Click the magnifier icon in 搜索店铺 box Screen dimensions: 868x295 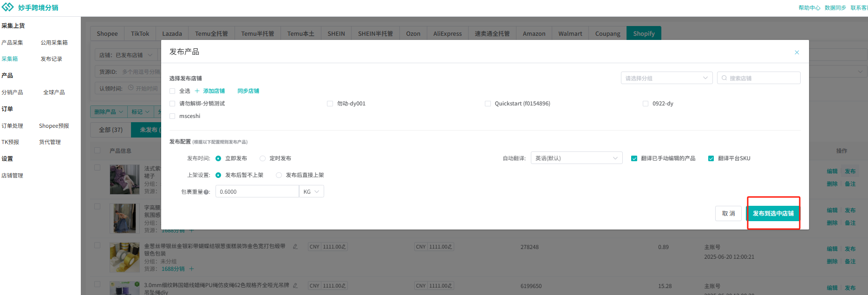tap(724, 78)
